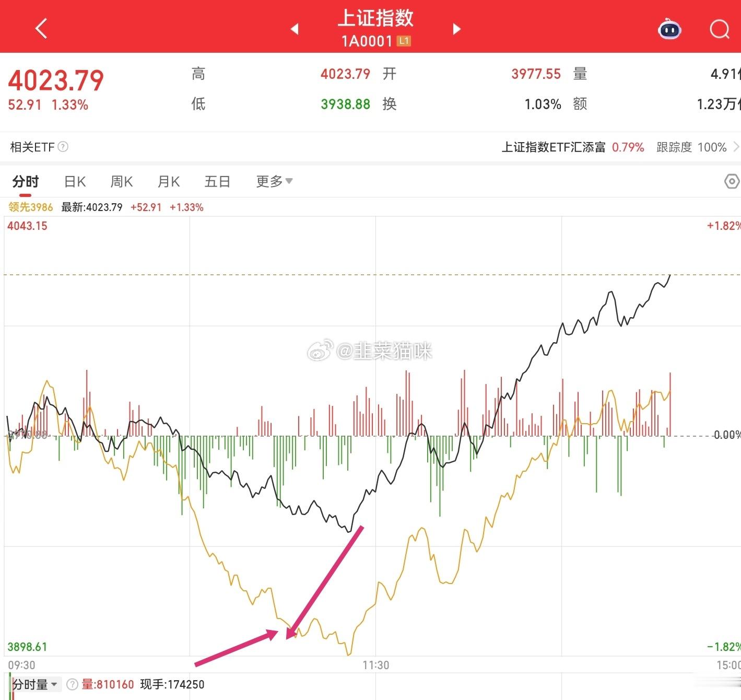
Task: Tap the ETF gain 0.79%
Action: [628, 147]
